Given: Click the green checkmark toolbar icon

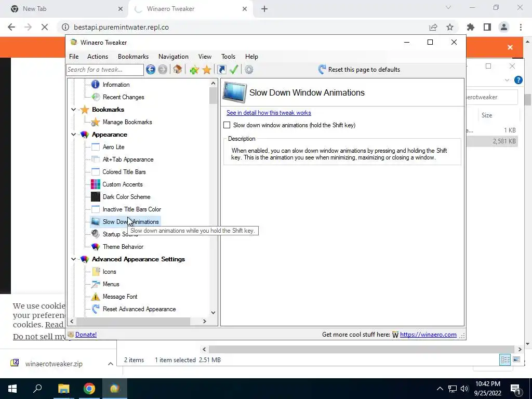Looking at the screenshot, I should (x=234, y=70).
